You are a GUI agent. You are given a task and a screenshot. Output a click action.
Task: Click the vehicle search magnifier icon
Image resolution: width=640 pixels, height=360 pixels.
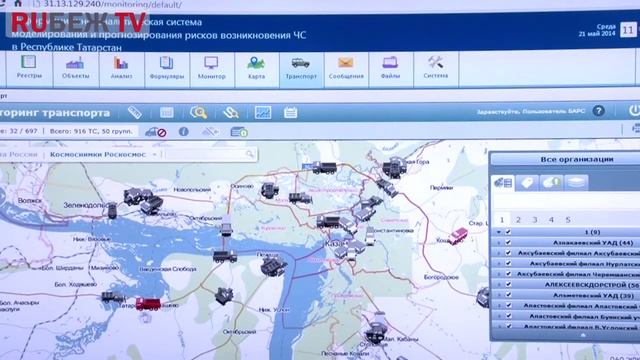(x=198, y=113)
